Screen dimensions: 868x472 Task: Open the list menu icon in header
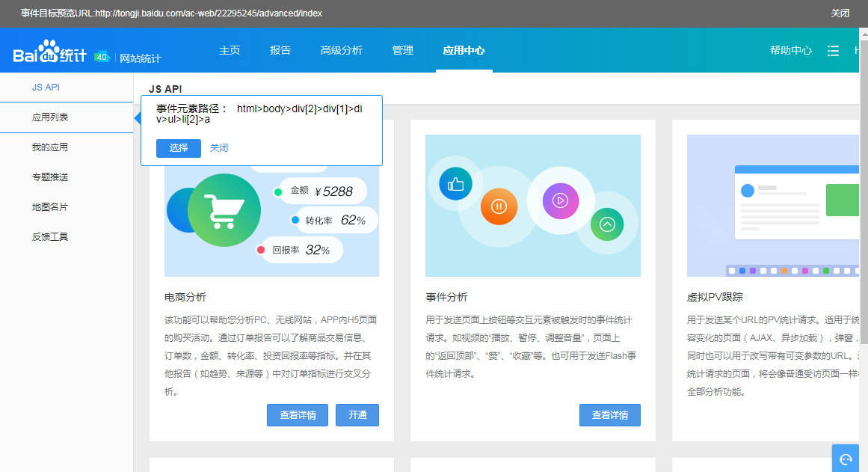pos(833,51)
